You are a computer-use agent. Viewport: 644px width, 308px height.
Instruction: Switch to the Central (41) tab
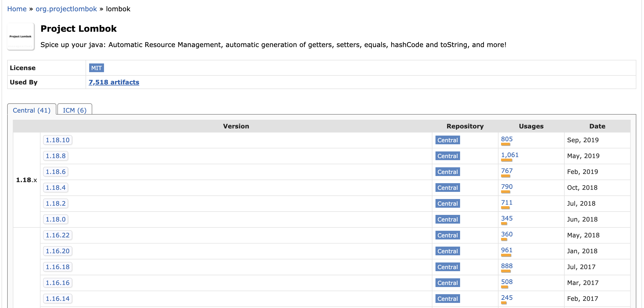coord(32,110)
